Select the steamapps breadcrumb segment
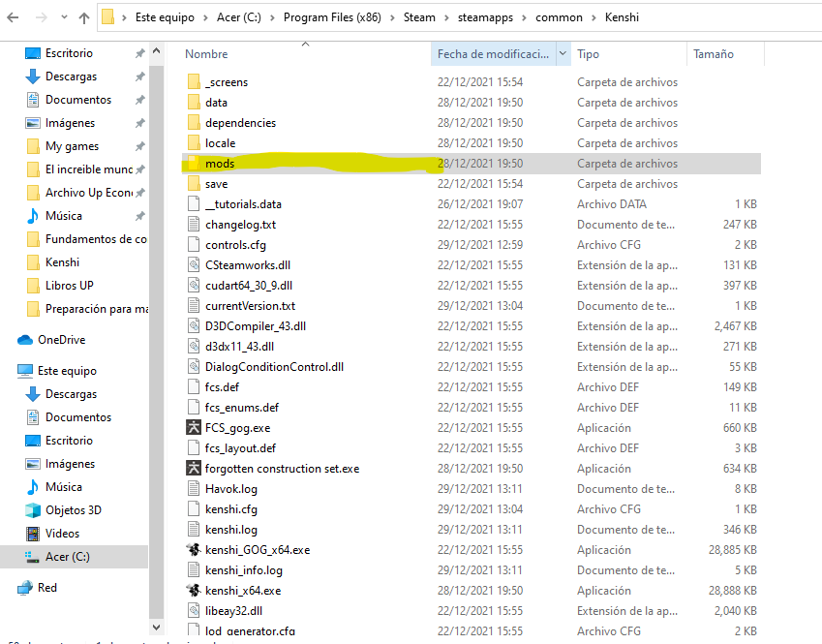The width and height of the screenshot is (822, 644). [485, 17]
